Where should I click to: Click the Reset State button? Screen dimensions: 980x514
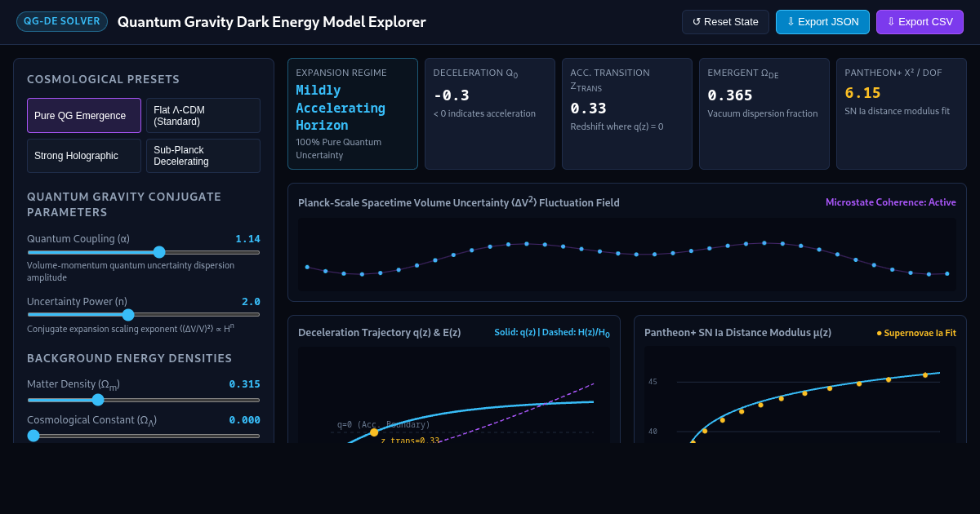pyautogui.click(x=725, y=22)
